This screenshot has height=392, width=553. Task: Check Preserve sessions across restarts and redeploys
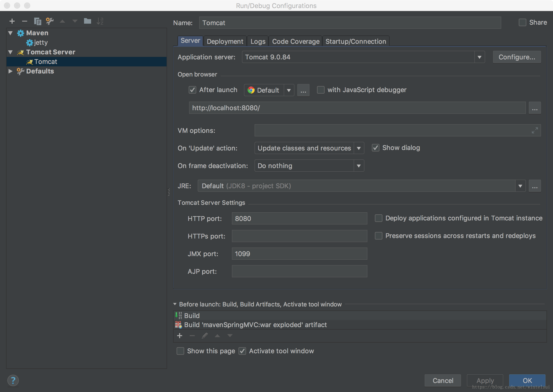tap(378, 236)
